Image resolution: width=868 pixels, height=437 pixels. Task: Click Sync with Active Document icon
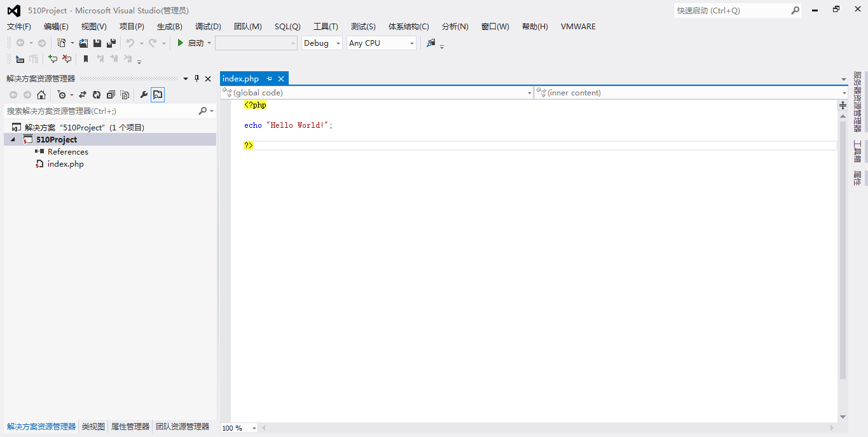tap(83, 95)
